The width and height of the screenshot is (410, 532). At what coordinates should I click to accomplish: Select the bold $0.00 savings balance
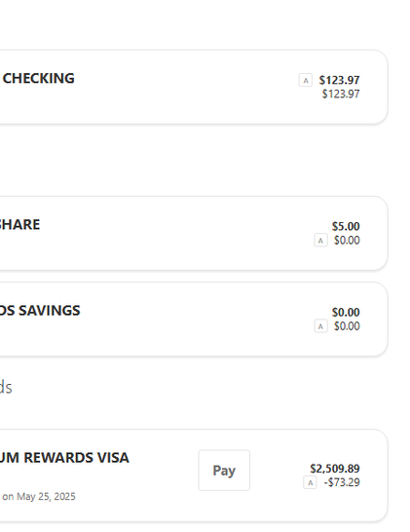tap(346, 312)
